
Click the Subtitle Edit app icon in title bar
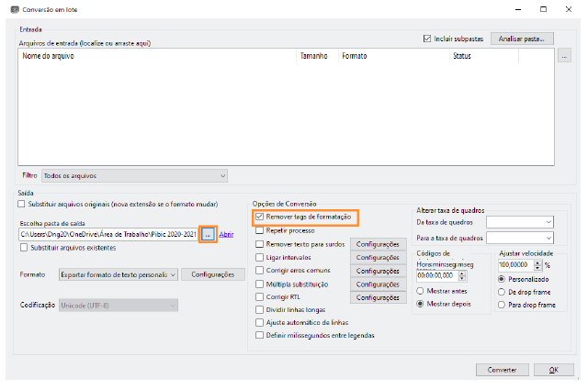pyautogui.click(x=10, y=8)
